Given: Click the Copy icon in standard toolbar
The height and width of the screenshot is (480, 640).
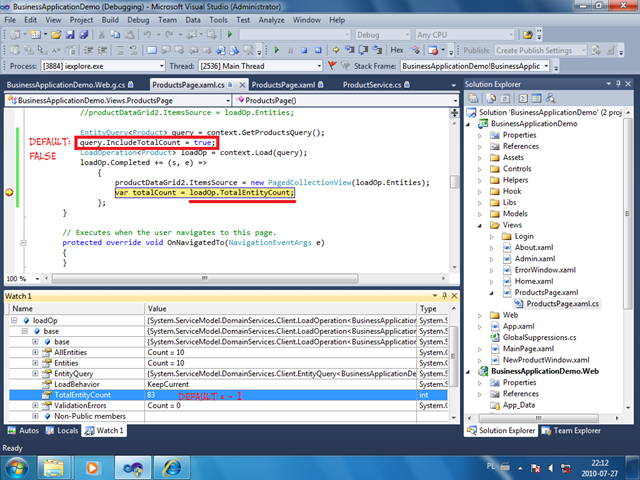Looking at the screenshot, I should coord(116,35).
